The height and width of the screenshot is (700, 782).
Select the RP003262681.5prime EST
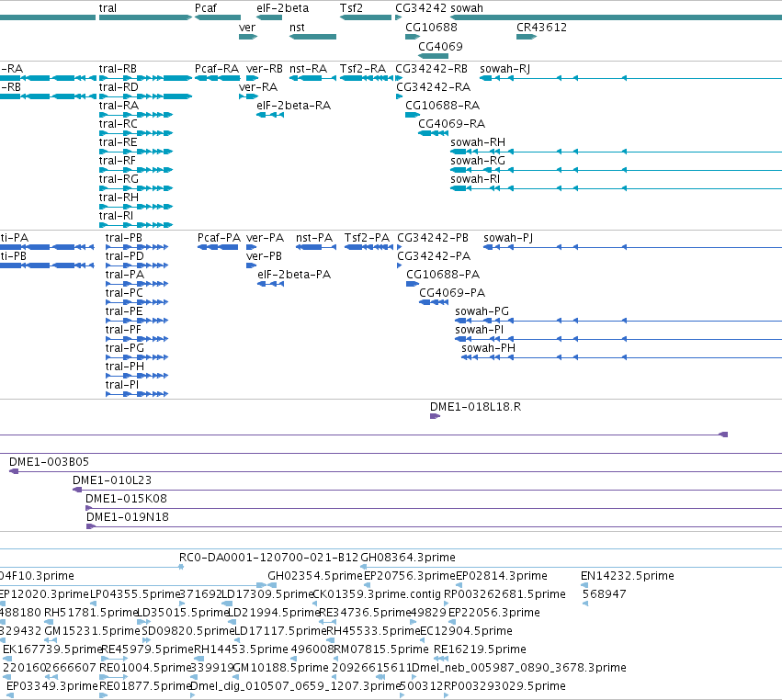pyautogui.click(x=447, y=604)
